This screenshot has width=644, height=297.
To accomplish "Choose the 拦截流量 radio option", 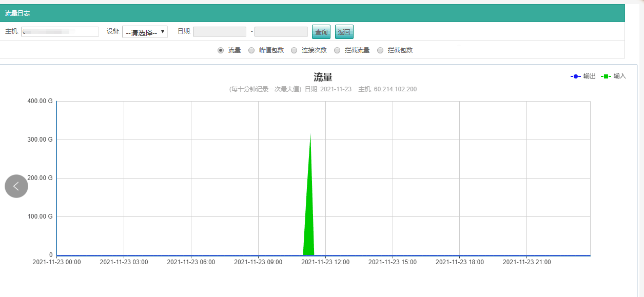I will coord(337,50).
